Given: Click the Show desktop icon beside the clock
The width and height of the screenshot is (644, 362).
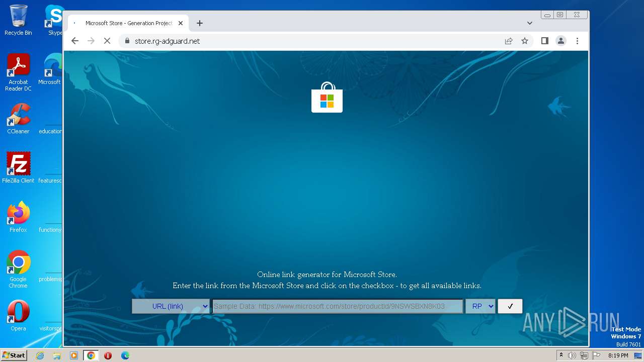Looking at the screenshot, I should click(638, 355).
